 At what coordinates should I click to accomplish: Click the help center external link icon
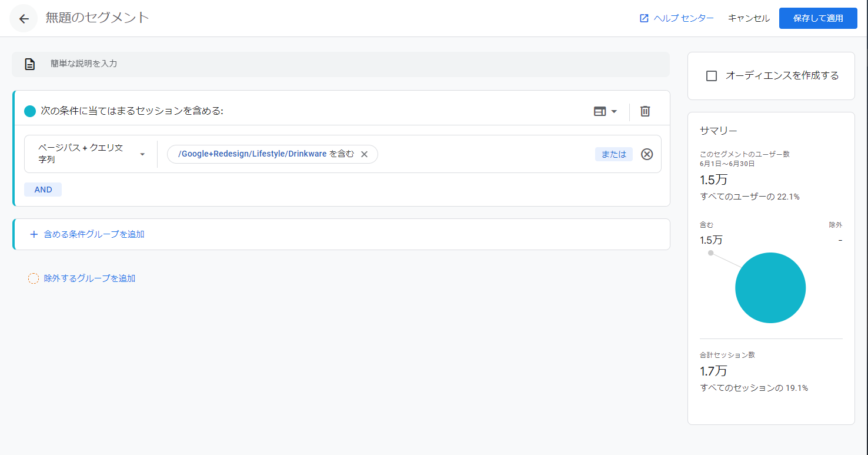(644, 18)
